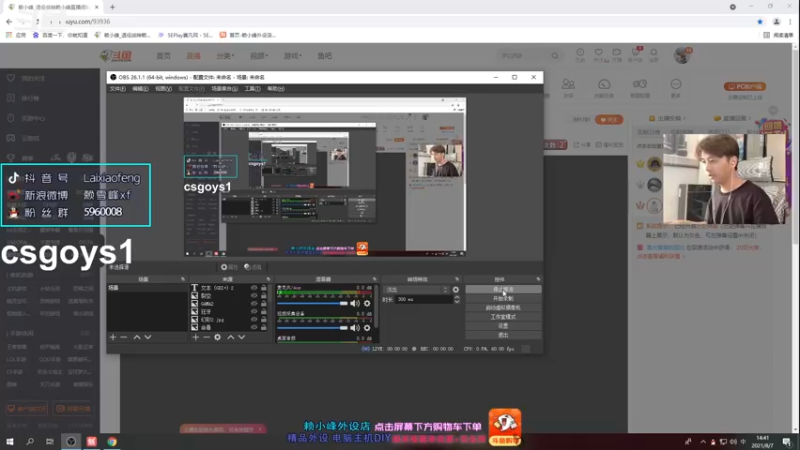Pop out the Scenes dock panel icon
The height and width of the screenshot is (450, 800).
point(183,279)
